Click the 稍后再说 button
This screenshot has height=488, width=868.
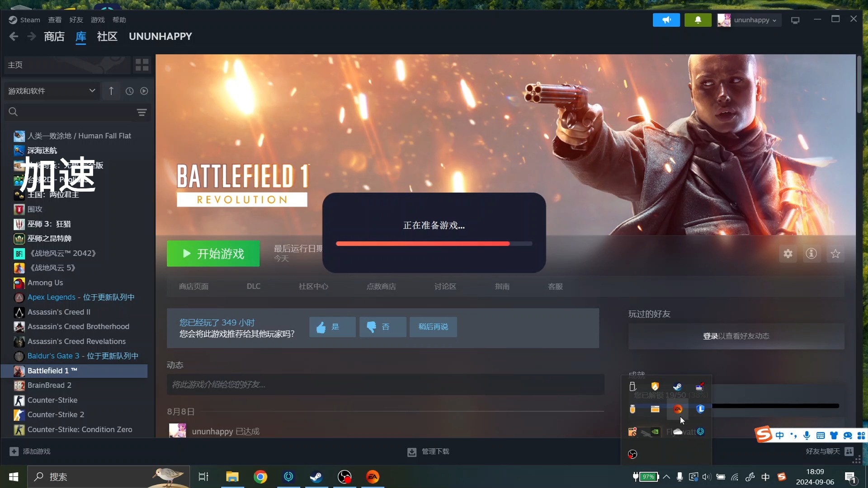(433, 326)
